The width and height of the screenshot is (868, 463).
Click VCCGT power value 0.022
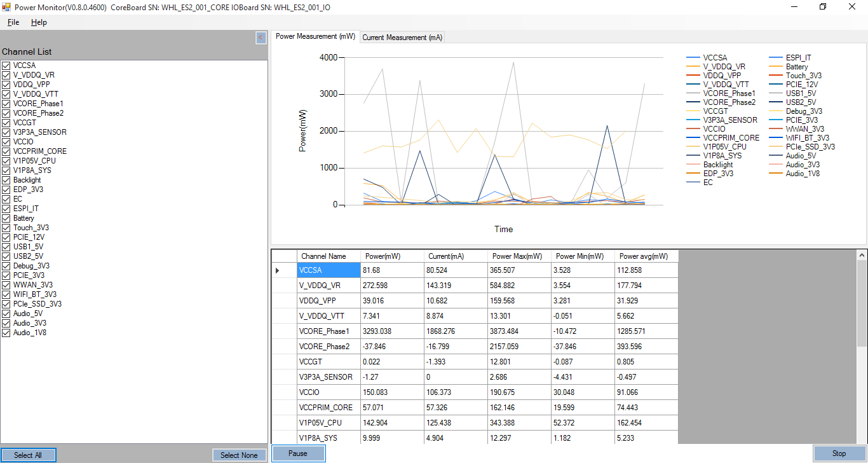[392, 362]
